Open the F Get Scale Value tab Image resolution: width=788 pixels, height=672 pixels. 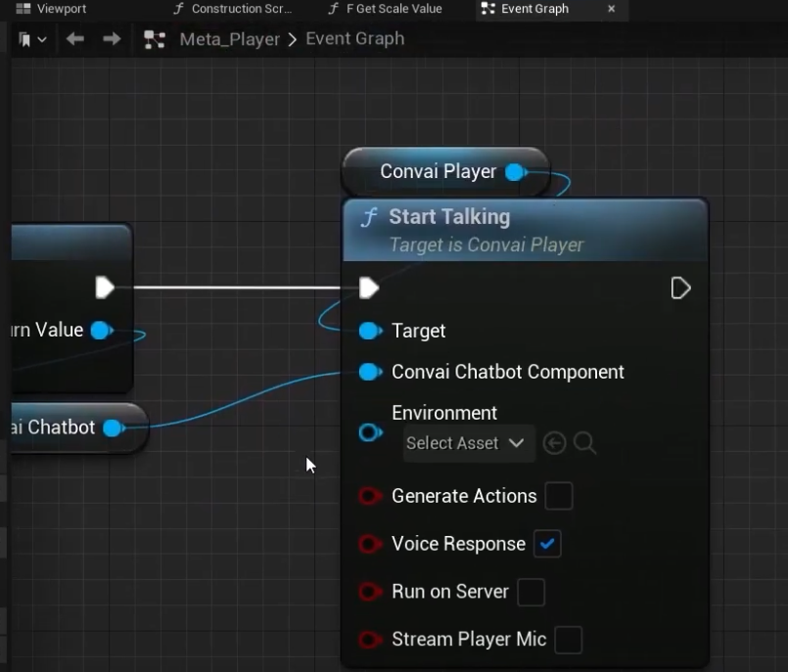[386, 9]
